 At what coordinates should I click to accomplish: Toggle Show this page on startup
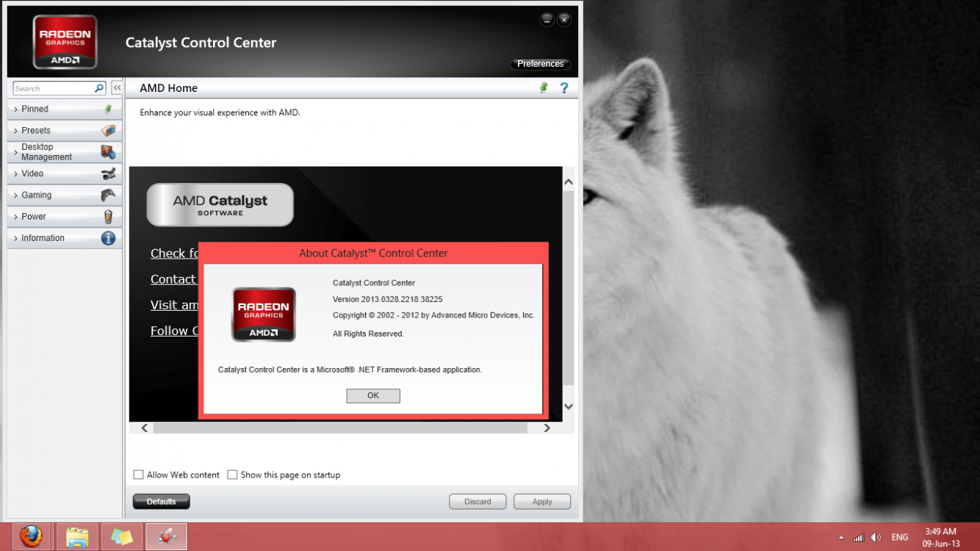tap(232, 475)
